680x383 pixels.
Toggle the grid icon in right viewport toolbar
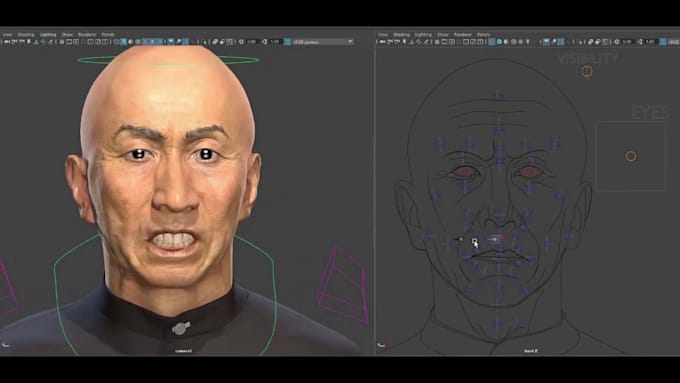(437, 42)
